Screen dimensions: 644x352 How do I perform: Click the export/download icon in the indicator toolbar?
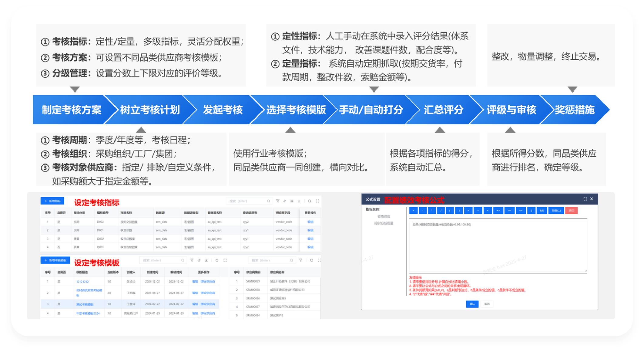point(299,201)
